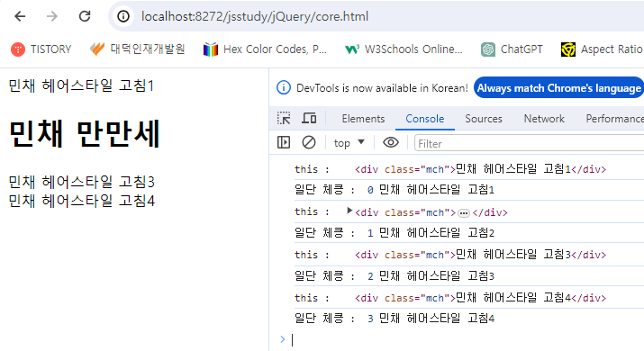Show the console sidebar icon
The width and height of the screenshot is (644, 351).
point(284,142)
